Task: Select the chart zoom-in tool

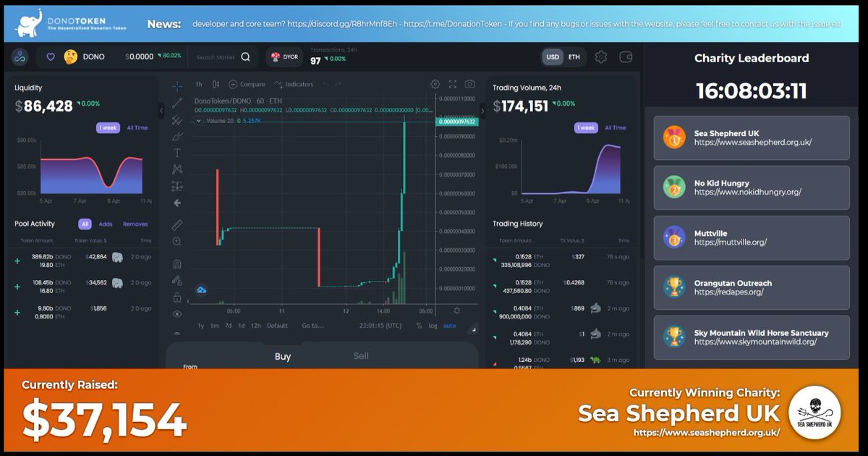Action: tap(177, 242)
